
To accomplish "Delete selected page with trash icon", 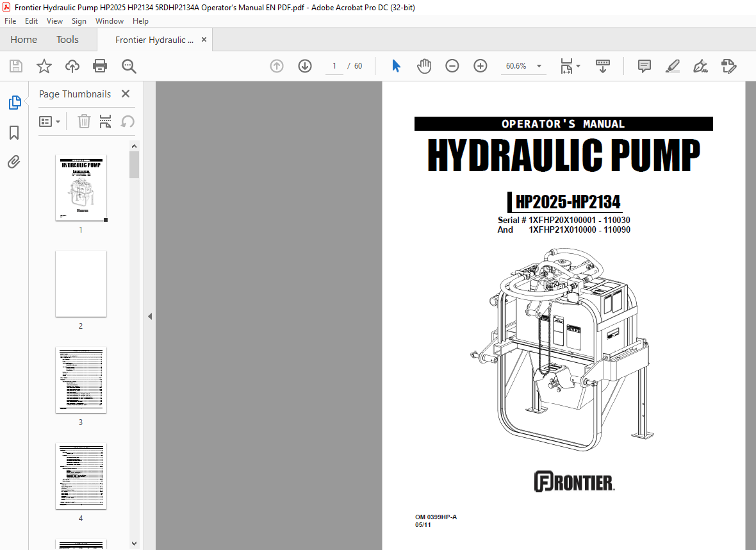I will 84,122.
